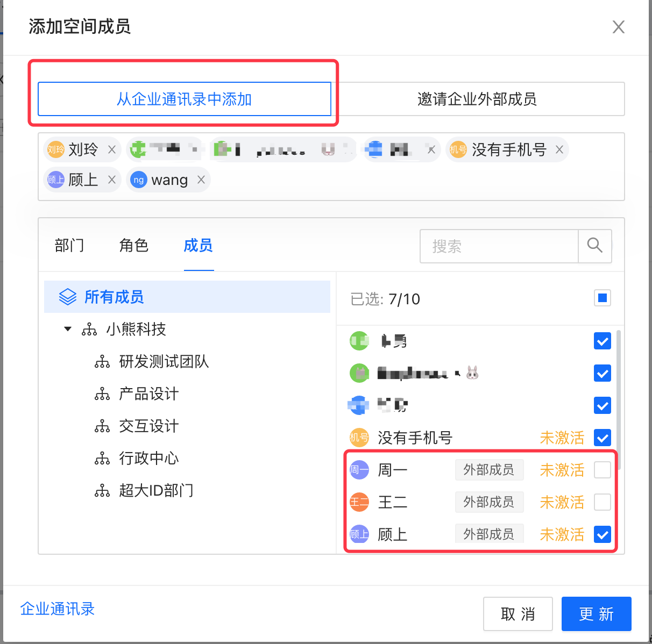Click 研发测试团队 department org icon
This screenshot has height=644, width=652.
point(102,362)
